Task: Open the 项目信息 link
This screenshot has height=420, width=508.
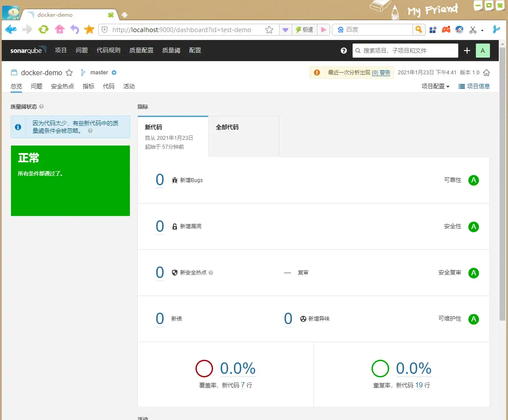Action: [x=474, y=86]
